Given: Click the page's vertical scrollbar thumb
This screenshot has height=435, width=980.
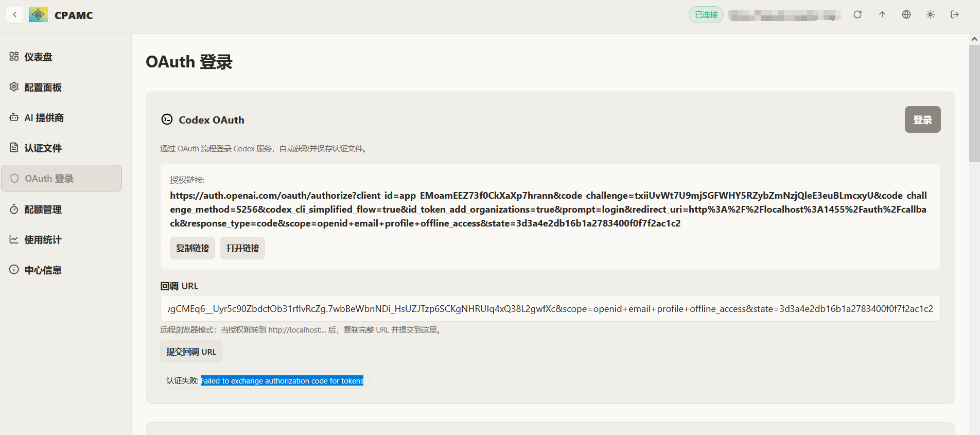Looking at the screenshot, I should pyautogui.click(x=974, y=103).
